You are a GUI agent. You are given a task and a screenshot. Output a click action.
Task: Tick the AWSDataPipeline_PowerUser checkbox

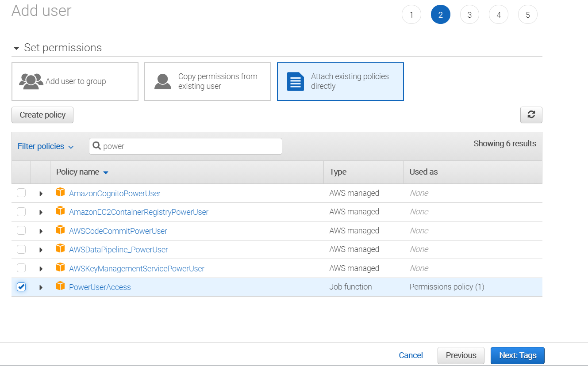click(x=21, y=249)
